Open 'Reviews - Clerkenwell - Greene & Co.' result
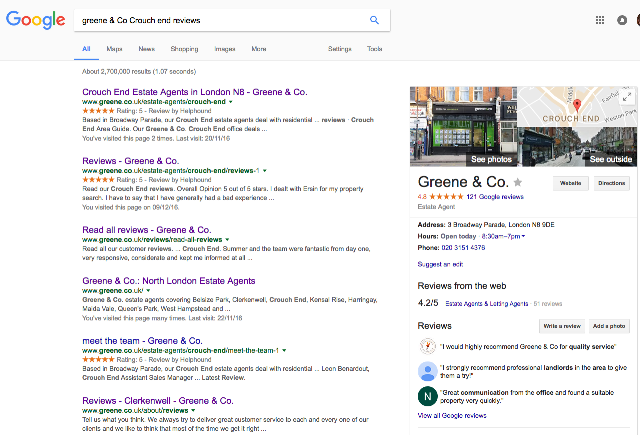This screenshot has width=640, height=435. click(158, 401)
